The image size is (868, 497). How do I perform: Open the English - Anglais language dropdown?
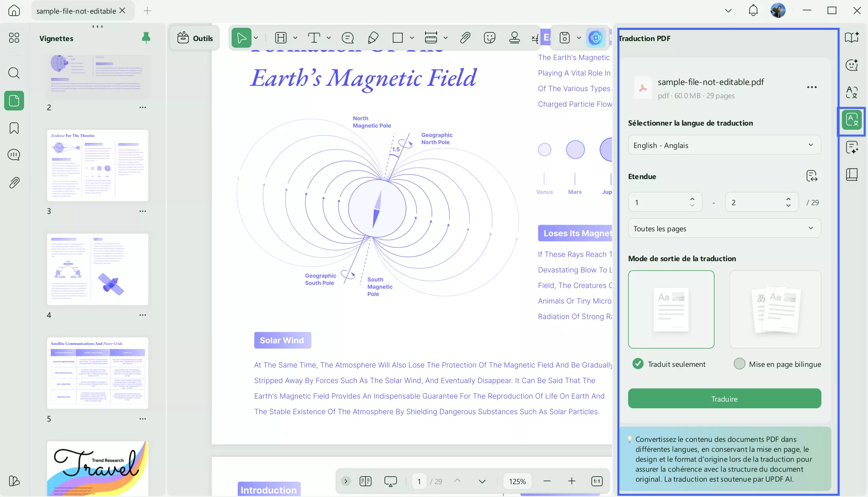724,145
